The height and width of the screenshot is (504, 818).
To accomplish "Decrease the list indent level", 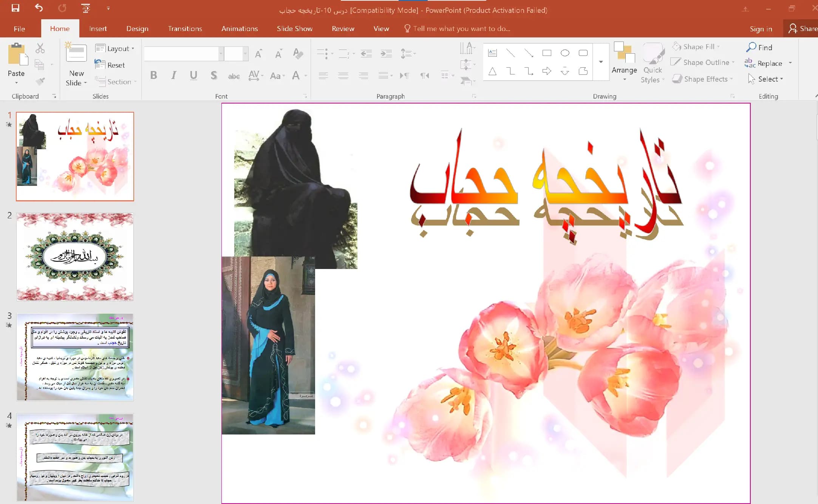I will pos(366,54).
